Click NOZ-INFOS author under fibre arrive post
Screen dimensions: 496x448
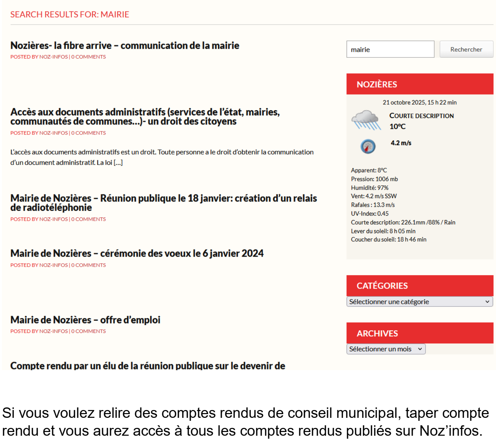(53, 57)
